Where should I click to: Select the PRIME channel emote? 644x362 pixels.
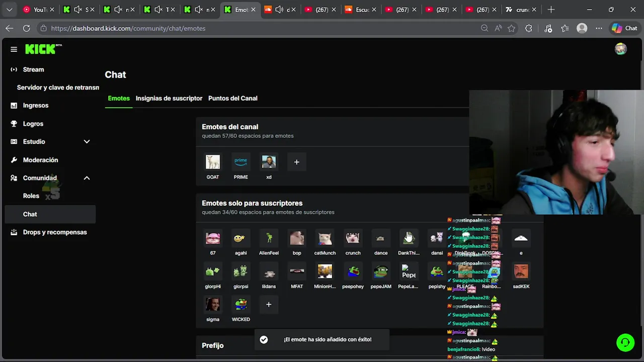coord(240,162)
